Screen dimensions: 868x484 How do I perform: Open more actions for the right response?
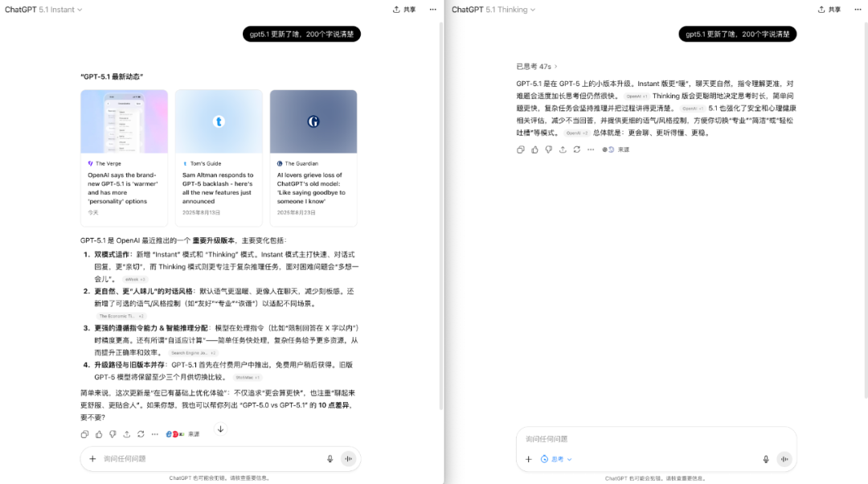tap(591, 150)
